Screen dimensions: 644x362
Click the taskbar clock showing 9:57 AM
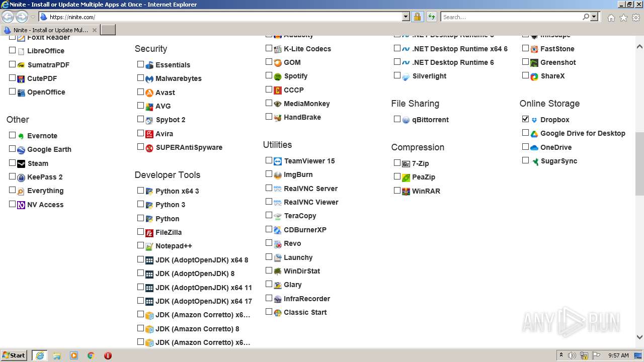tap(618, 355)
